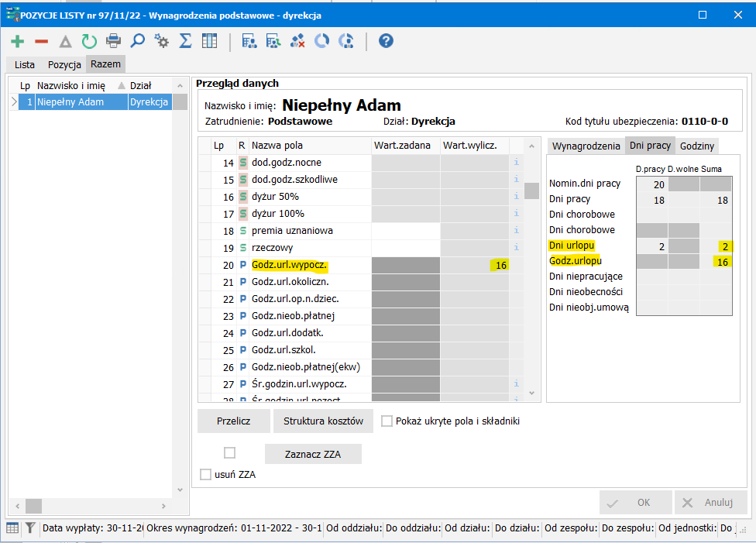Click the printer icon
The width and height of the screenshot is (756, 543).
[x=113, y=41]
